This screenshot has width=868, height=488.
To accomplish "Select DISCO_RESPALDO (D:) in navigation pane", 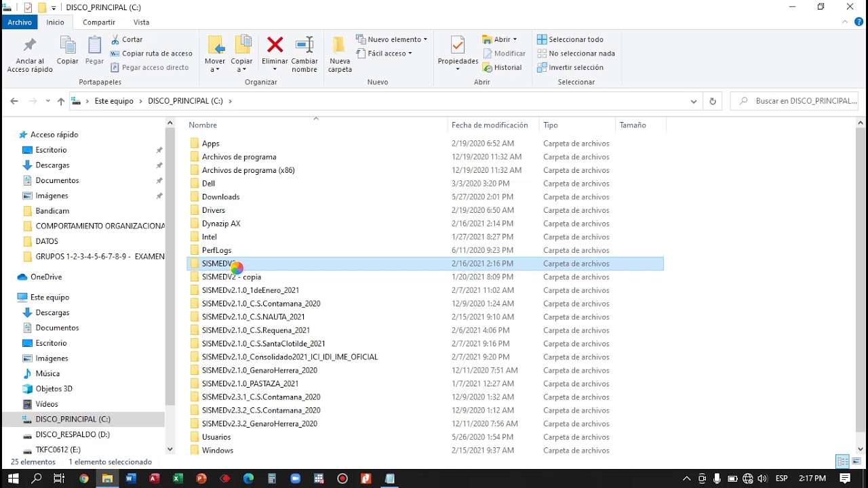I will (73, 434).
